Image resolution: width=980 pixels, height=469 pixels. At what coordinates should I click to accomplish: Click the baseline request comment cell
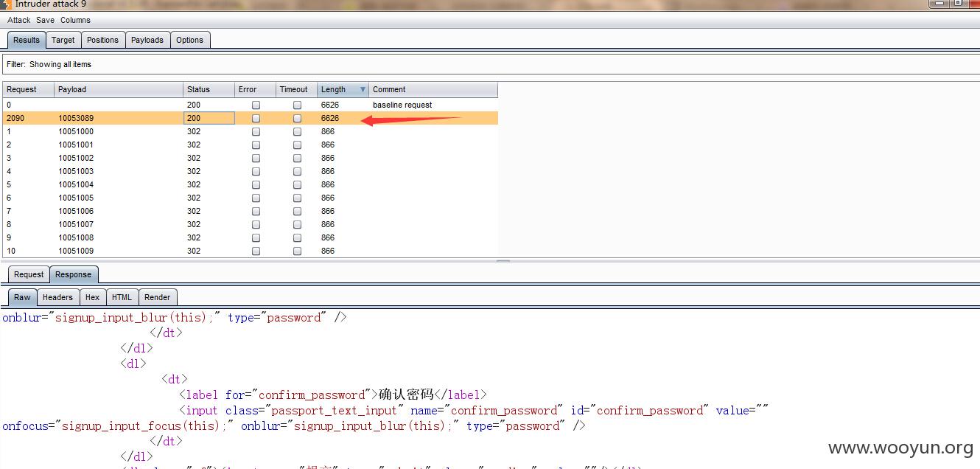(x=433, y=105)
